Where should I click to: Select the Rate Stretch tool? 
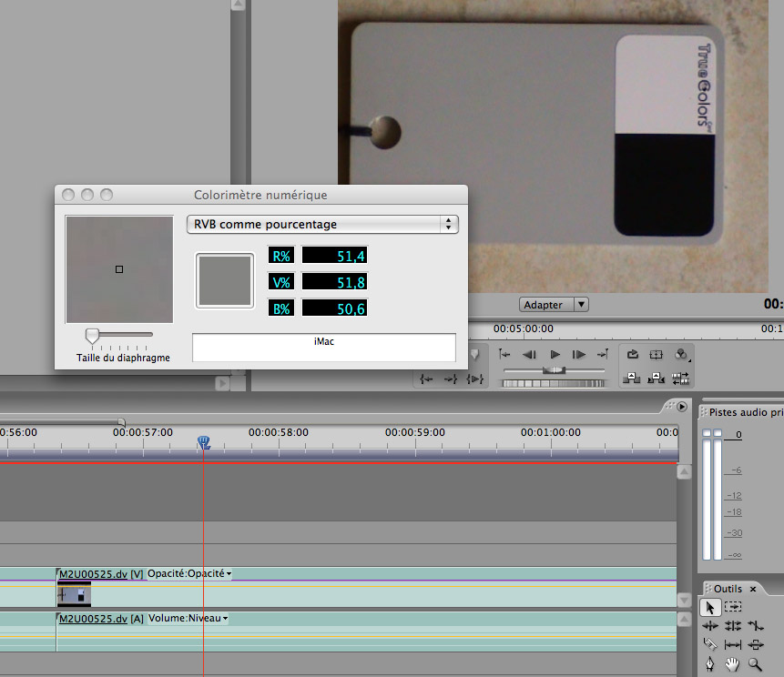tap(756, 625)
